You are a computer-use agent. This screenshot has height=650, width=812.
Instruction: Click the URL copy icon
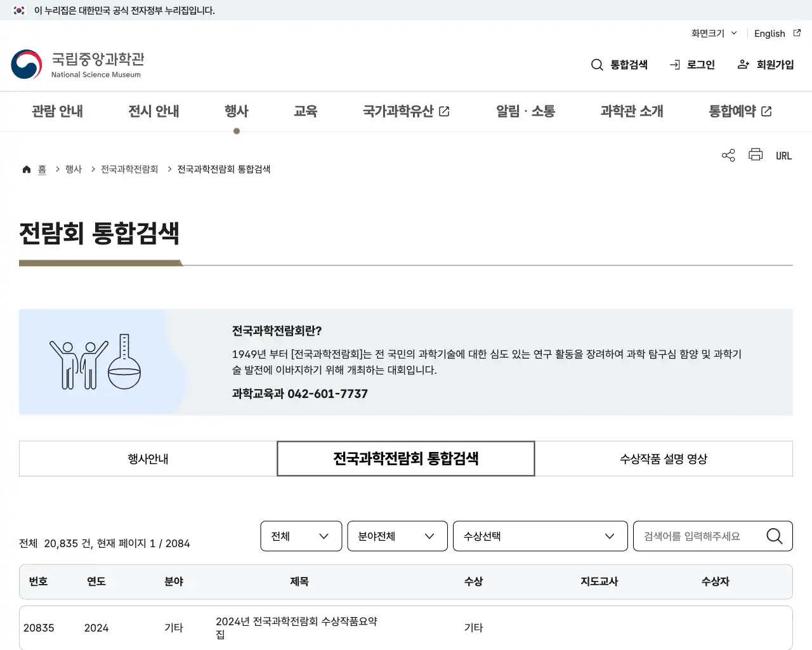point(783,155)
